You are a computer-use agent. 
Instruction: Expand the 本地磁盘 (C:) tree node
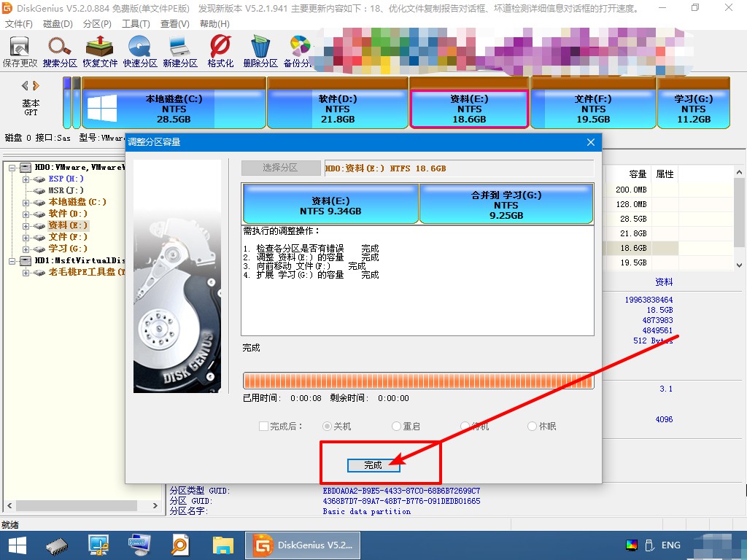click(x=26, y=203)
